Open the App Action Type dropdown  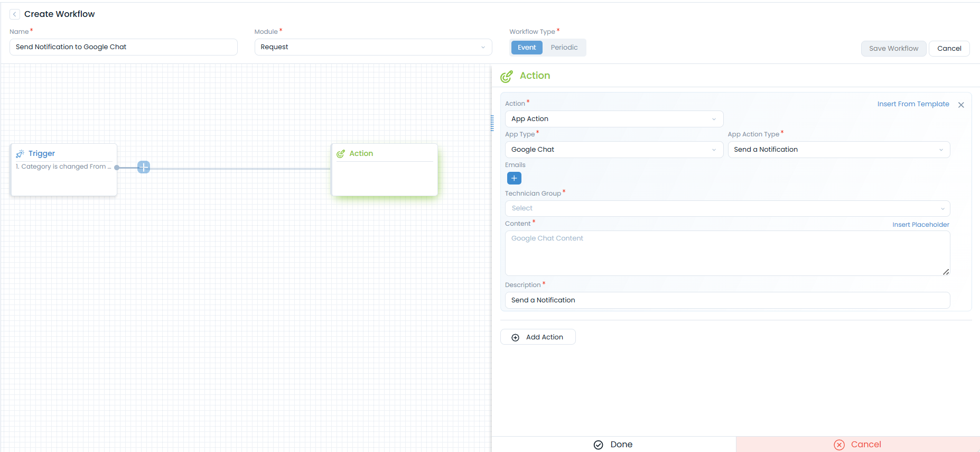pos(838,150)
